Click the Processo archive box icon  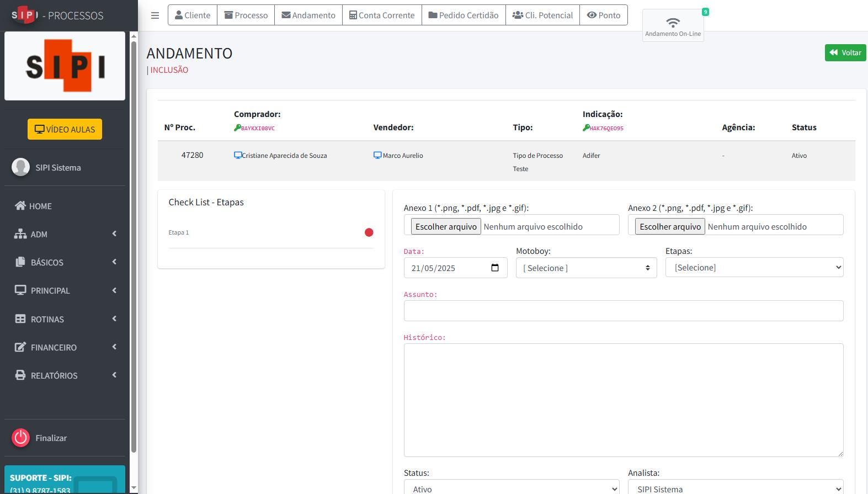click(228, 15)
